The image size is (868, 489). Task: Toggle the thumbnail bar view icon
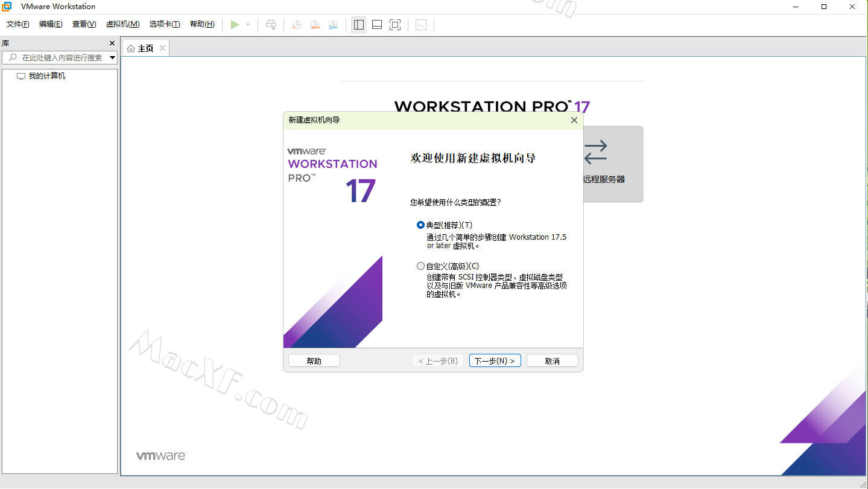pyautogui.click(x=377, y=25)
